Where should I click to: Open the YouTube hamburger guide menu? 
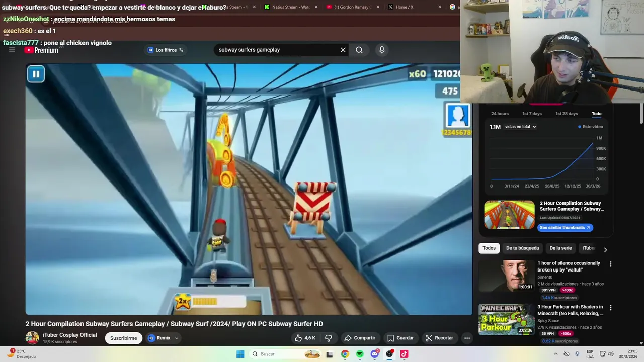click(12, 50)
